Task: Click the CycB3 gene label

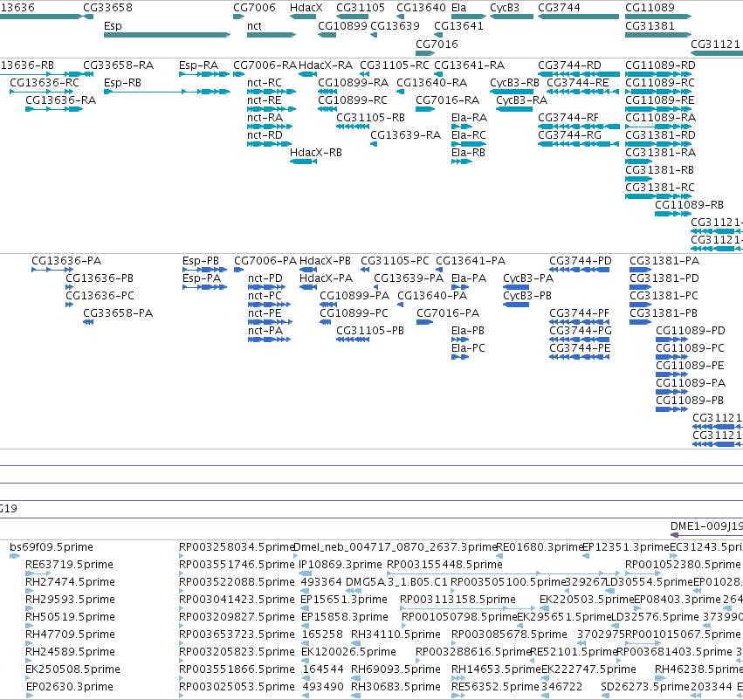Action: (x=505, y=8)
